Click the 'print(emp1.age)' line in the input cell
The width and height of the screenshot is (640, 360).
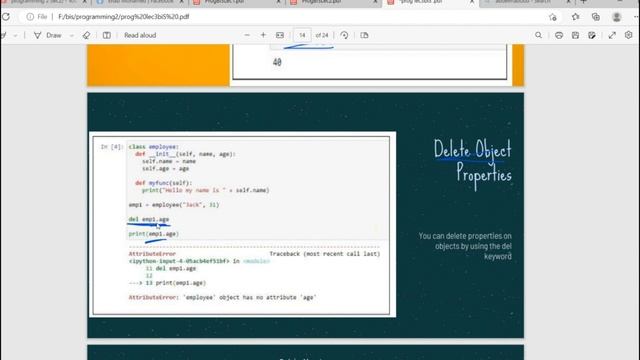153,234
